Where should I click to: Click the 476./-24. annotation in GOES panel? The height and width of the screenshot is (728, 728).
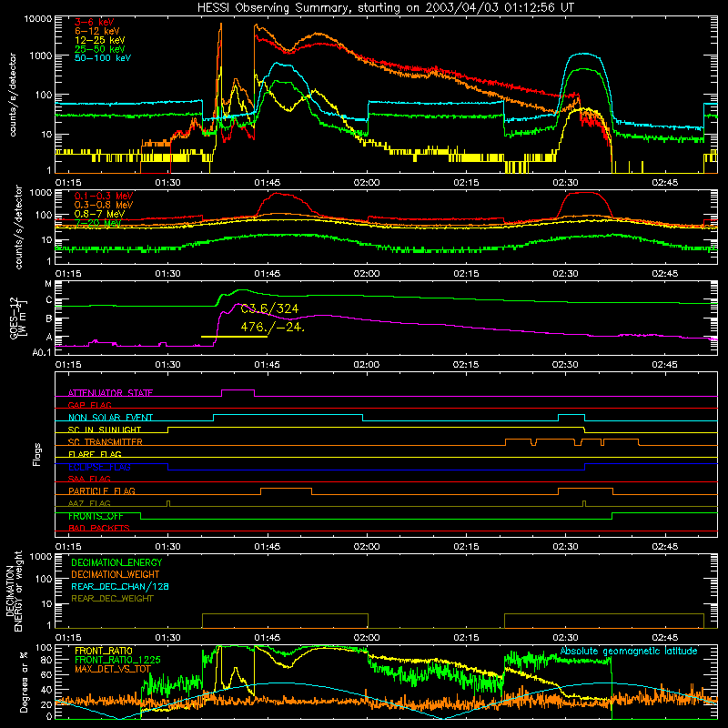[272, 328]
